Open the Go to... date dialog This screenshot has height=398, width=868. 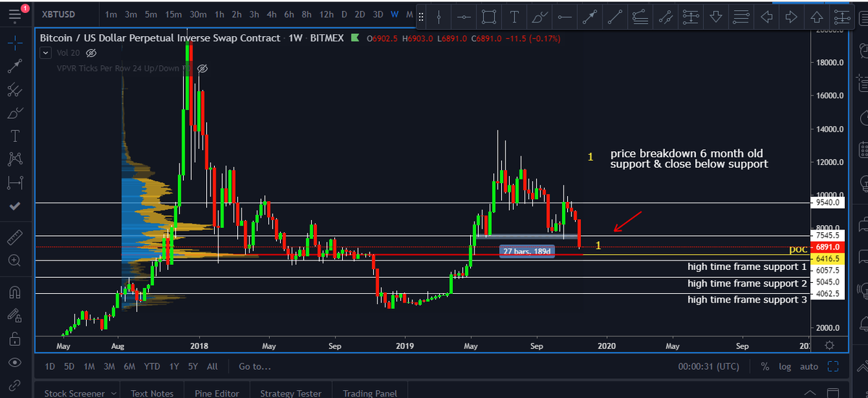pyautogui.click(x=254, y=366)
